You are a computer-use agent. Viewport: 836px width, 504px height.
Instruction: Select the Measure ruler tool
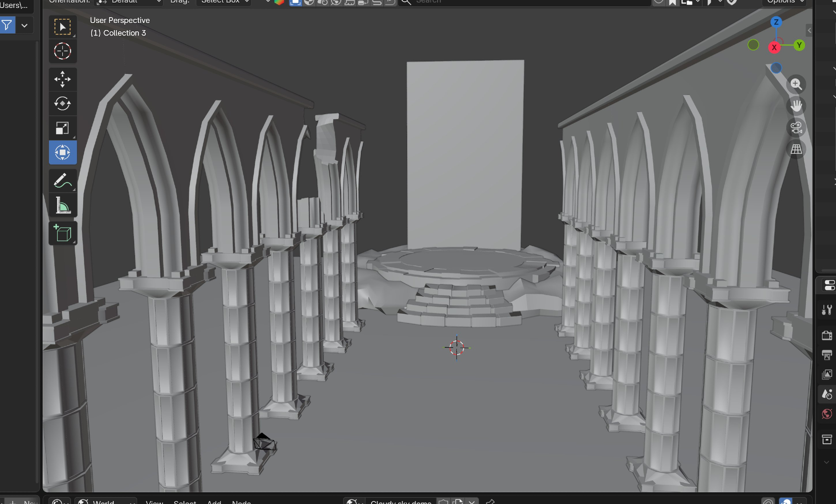62,205
